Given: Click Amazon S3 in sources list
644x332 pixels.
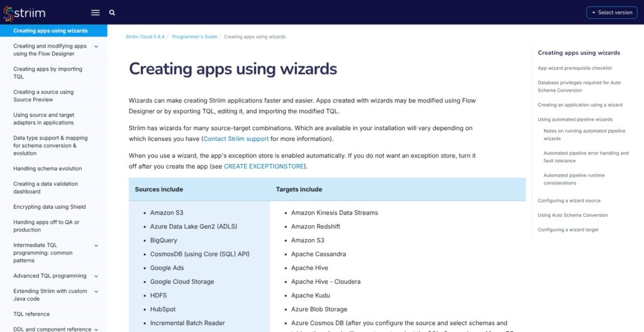Looking at the screenshot, I should (167, 213).
